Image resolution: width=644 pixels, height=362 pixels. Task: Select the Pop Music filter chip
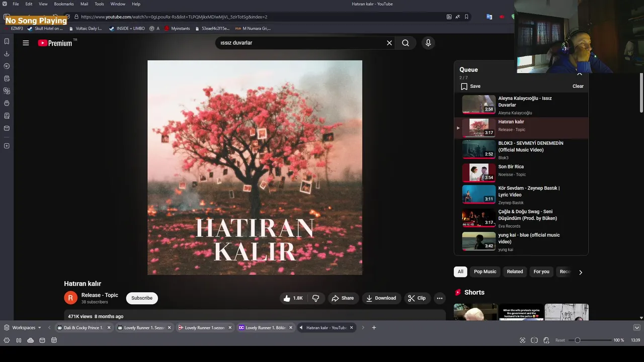pyautogui.click(x=485, y=271)
